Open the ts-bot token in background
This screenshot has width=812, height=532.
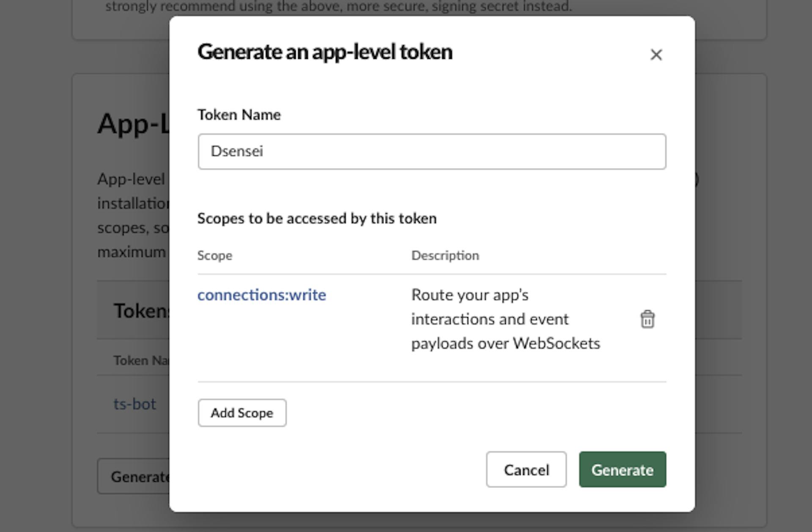click(x=134, y=404)
